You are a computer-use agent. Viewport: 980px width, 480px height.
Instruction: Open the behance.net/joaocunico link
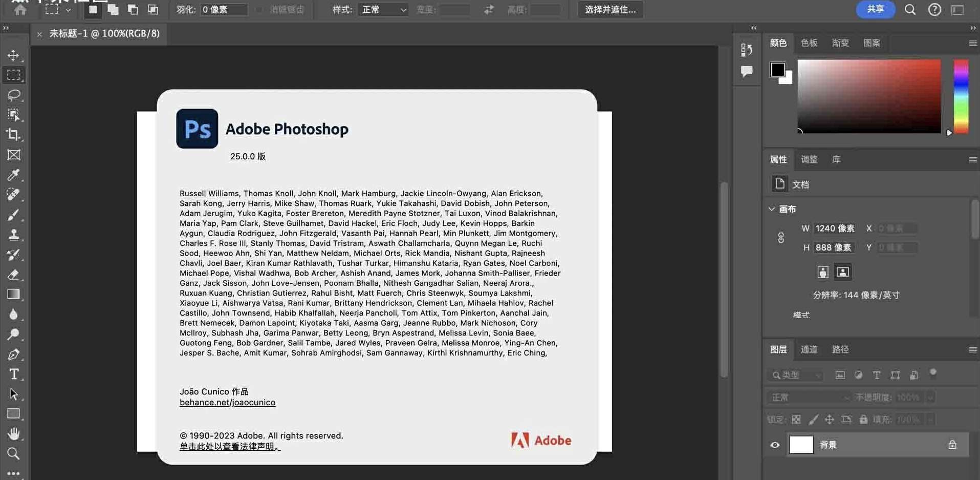pyautogui.click(x=227, y=403)
